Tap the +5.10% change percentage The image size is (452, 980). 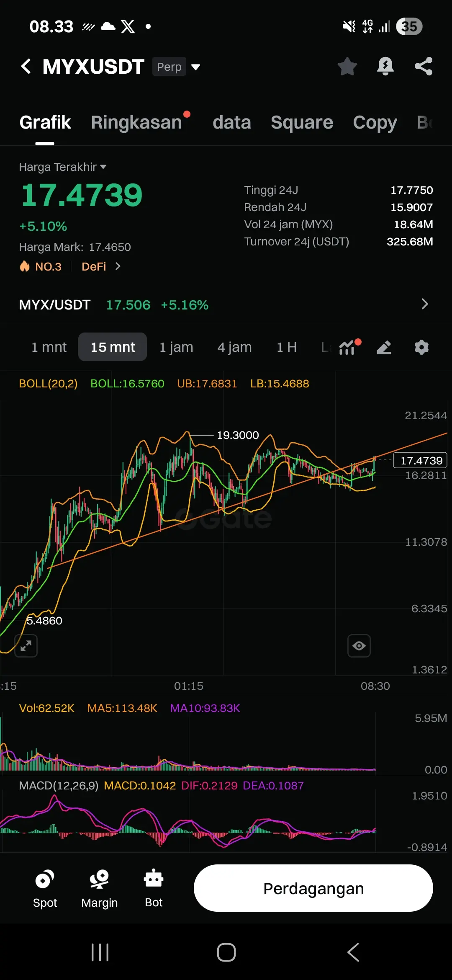click(x=43, y=227)
